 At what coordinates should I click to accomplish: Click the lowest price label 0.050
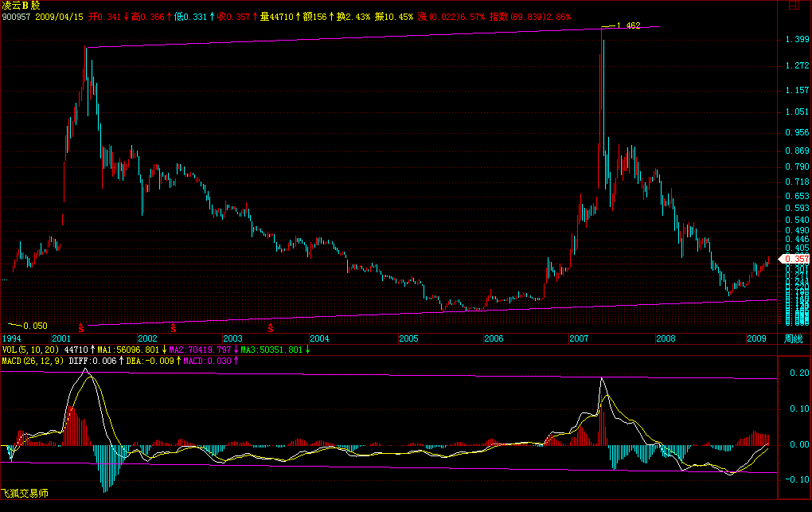pyautogui.click(x=35, y=326)
